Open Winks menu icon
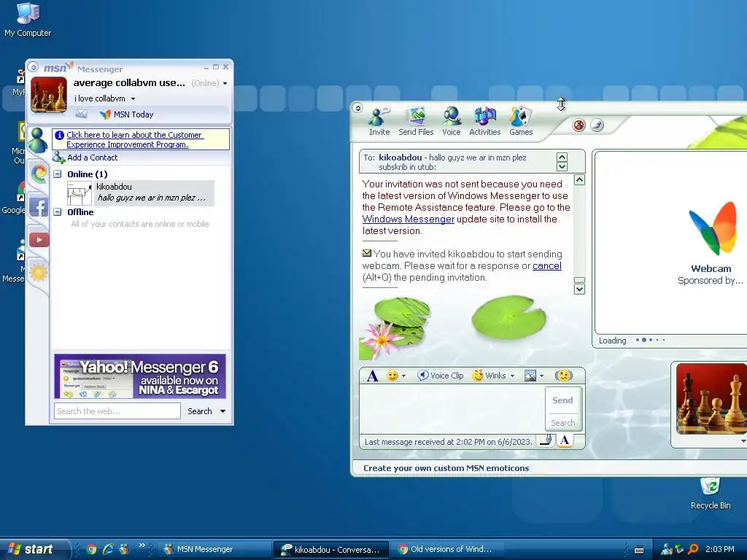Screen dimensions: 747x560 478,376
